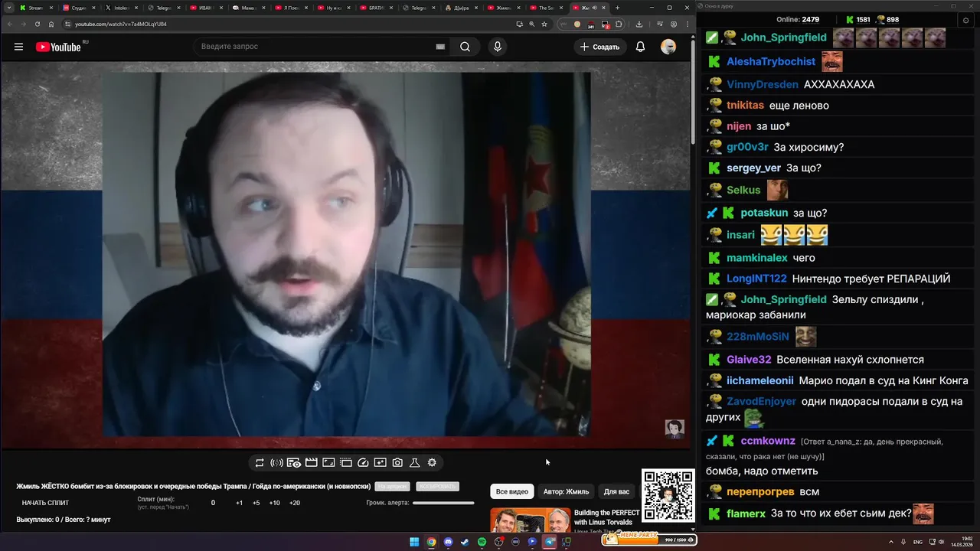Viewport: 980px width, 551px height.
Task: Click the MEME PARTY progress bar
Action: coord(649,540)
